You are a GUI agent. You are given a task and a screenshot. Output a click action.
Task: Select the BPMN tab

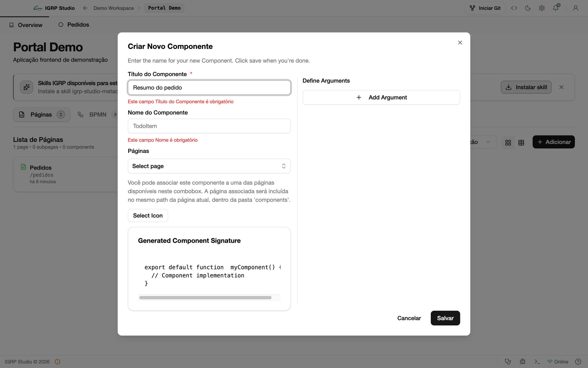coord(97,115)
